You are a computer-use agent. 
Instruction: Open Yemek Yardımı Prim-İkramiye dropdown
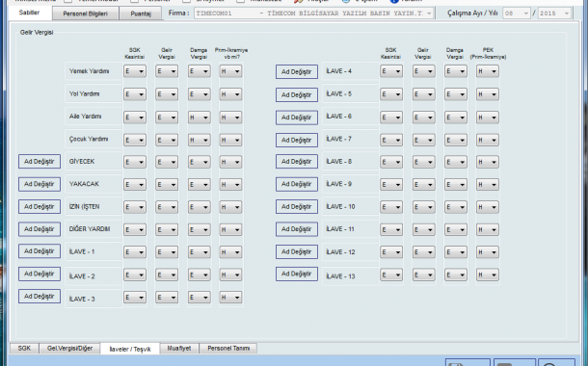pyautogui.click(x=230, y=71)
